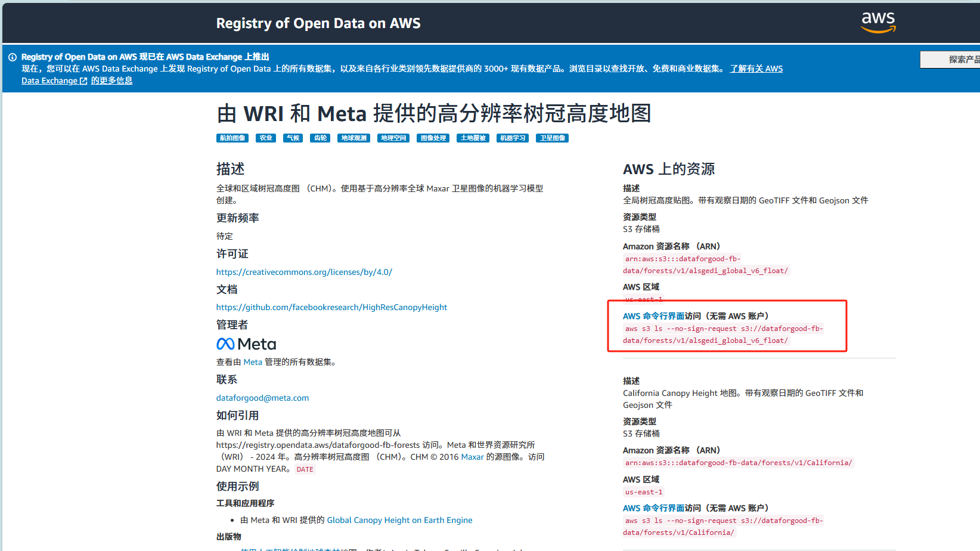Select the 地理空间 tag
This screenshot has width=980, height=551.
393,138
